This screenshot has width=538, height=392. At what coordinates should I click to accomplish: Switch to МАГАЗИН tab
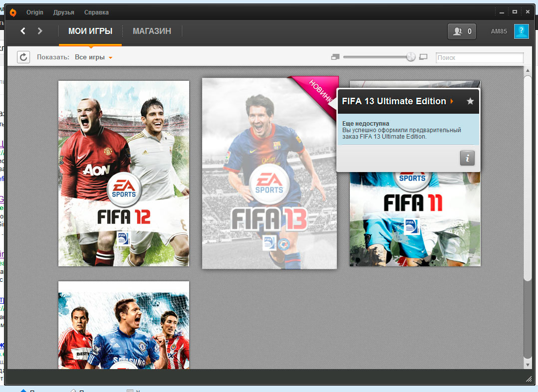click(152, 31)
